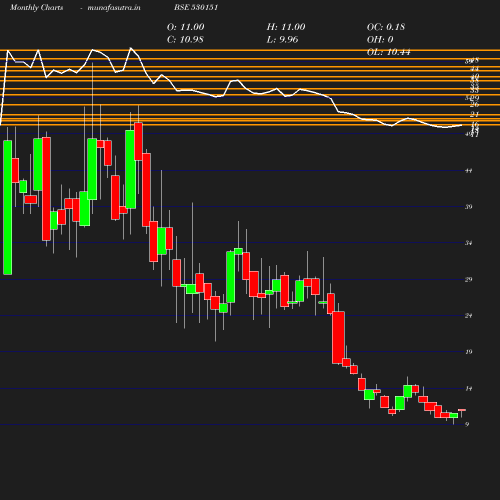Screen dimensions: 500x500
Task: Click the price axis label 14
Action: pyautogui.click(x=468, y=388)
